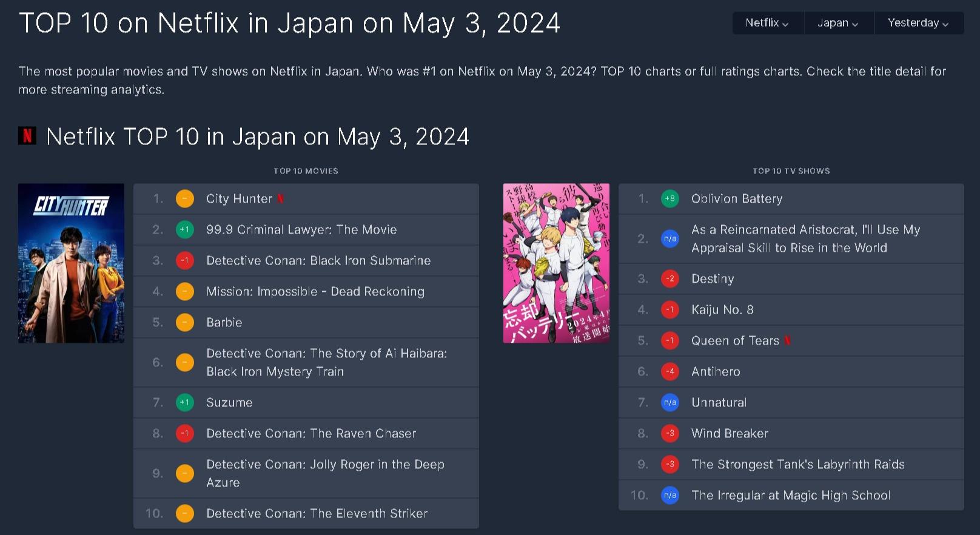Open The Story of Ai Haibara title
Screen dimensions: 980x535
[x=326, y=363]
